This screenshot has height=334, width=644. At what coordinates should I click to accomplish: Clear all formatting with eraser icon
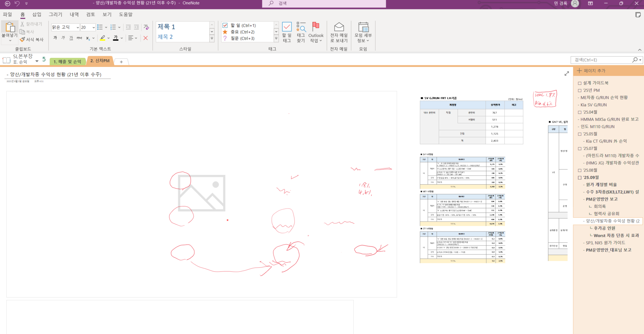[146, 27]
